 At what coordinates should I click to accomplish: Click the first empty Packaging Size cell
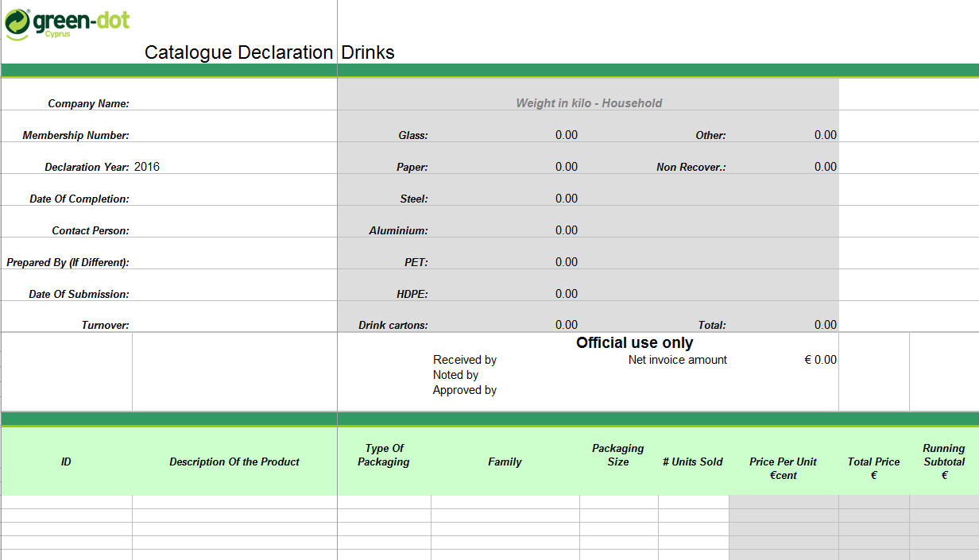[x=619, y=502]
